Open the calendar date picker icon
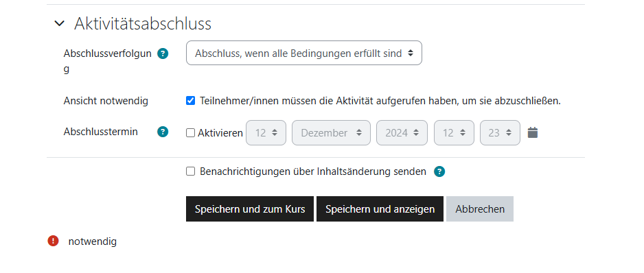This screenshot has width=644, height=273. click(x=533, y=132)
